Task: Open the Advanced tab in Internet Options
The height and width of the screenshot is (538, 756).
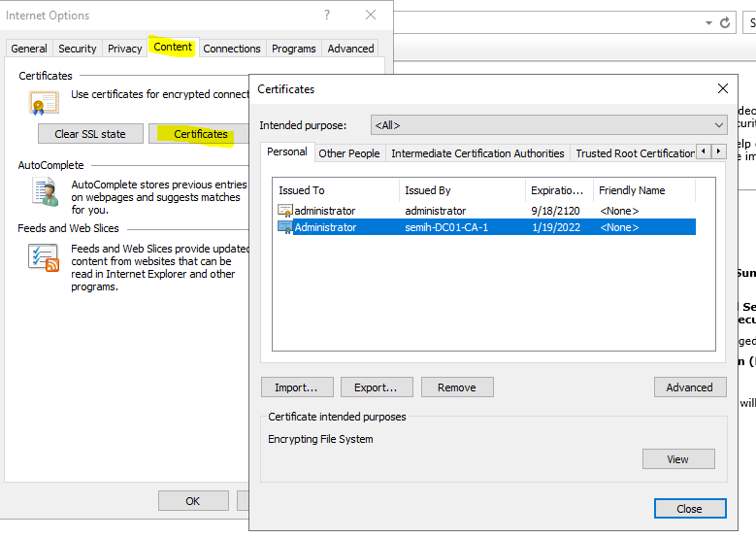Action: pos(350,49)
